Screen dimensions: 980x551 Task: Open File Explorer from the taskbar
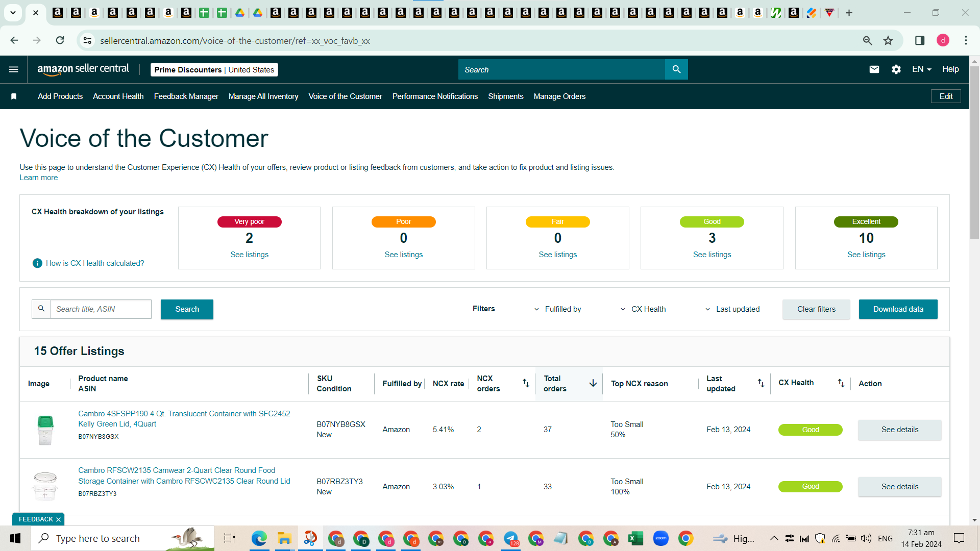click(x=284, y=538)
